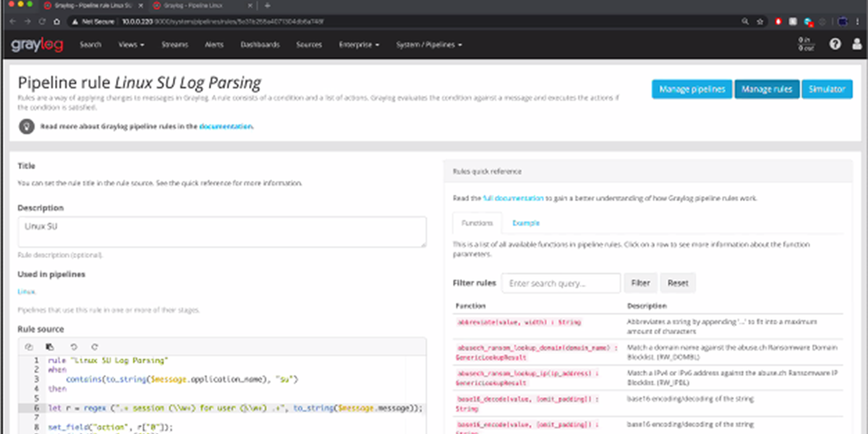The height and width of the screenshot is (434, 868).
Task: Click the lightbulb icon beside documentation note
Action: (27, 126)
